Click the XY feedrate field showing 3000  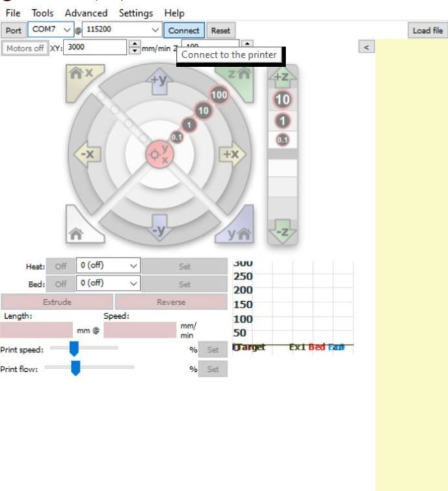95,47
